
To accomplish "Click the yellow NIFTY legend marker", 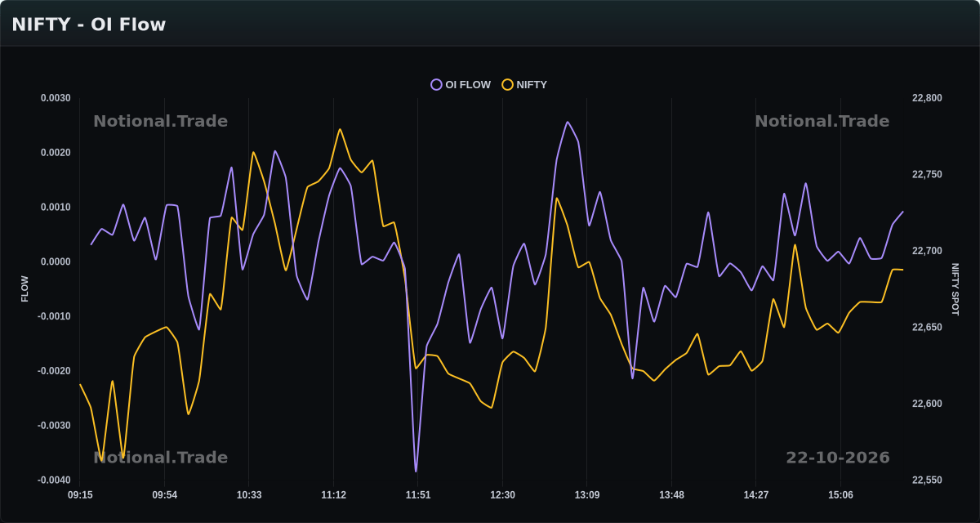I will (508, 84).
